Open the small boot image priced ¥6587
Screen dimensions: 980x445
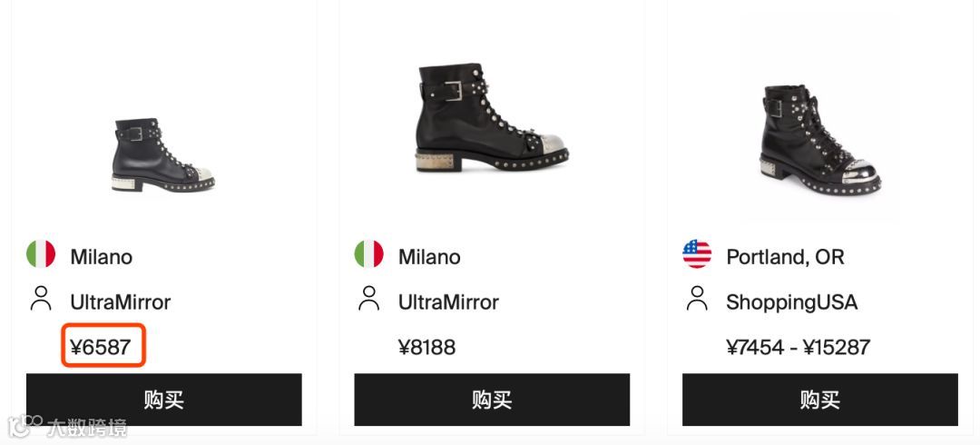pyautogui.click(x=163, y=154)
